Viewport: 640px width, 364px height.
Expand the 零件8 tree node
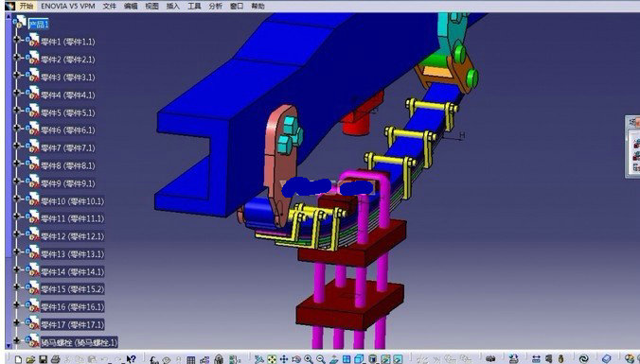click(x=17, y=163)
